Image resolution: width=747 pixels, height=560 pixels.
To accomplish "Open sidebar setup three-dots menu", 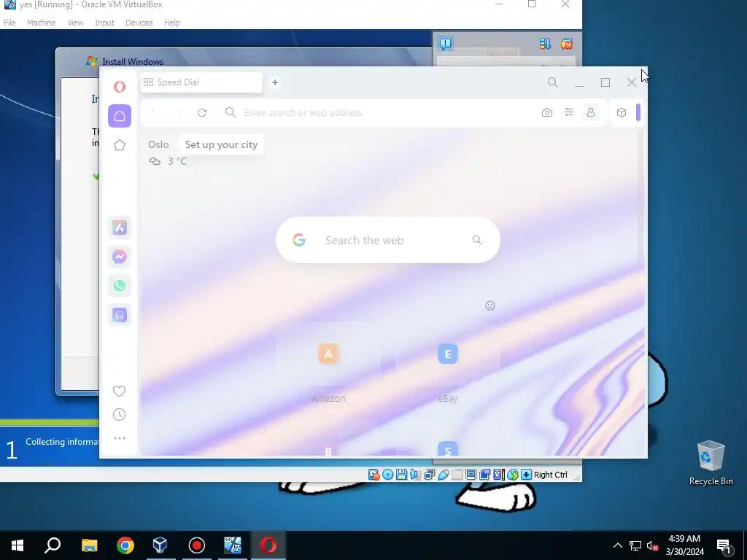I will tap(120, 438).
